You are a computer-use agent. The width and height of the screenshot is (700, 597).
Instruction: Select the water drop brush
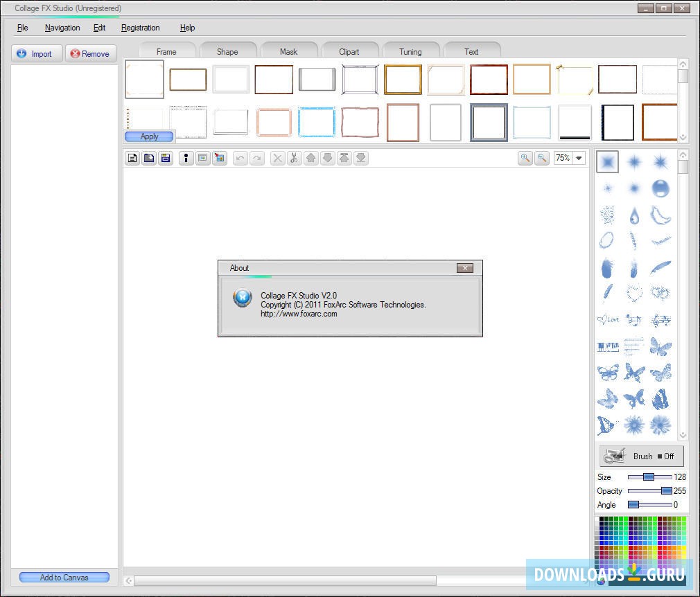pos(634,215)
